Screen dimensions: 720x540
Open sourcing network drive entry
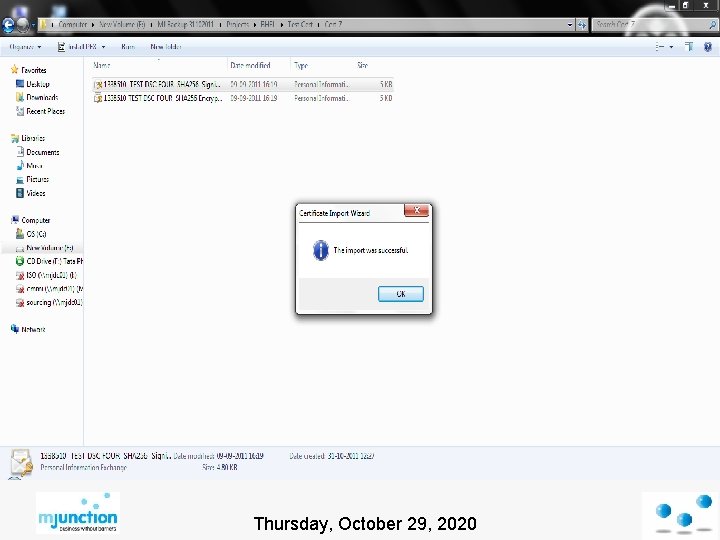[x=54, y=302]
